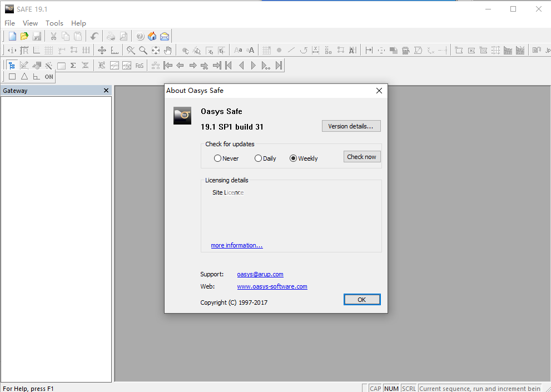Save using the floppy disk icon
Image resolution: width=551 pixels, height=392 pixels.
(37, 36)
